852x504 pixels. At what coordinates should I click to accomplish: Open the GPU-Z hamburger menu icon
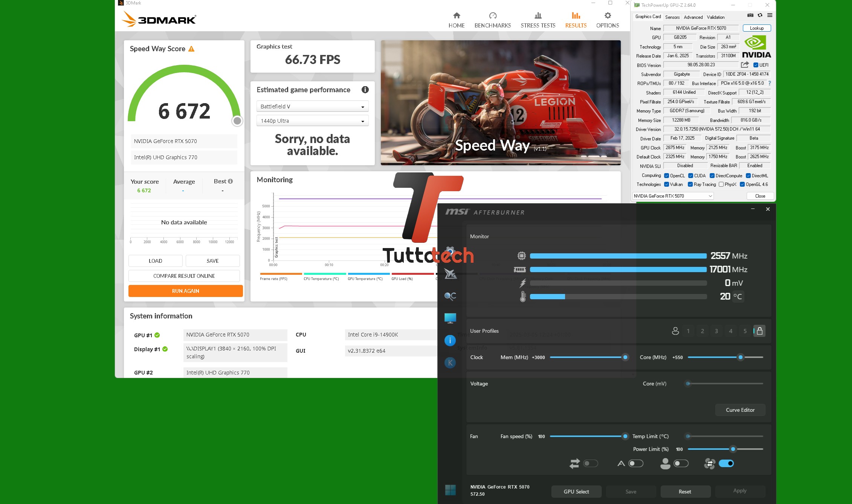pyautogui.click(x=770, y=15)
